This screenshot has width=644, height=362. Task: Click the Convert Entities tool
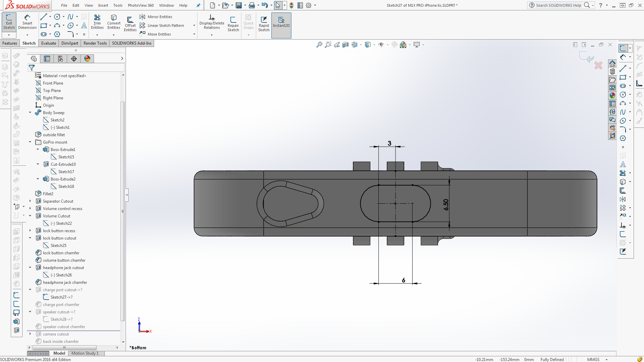click(114, 22)
